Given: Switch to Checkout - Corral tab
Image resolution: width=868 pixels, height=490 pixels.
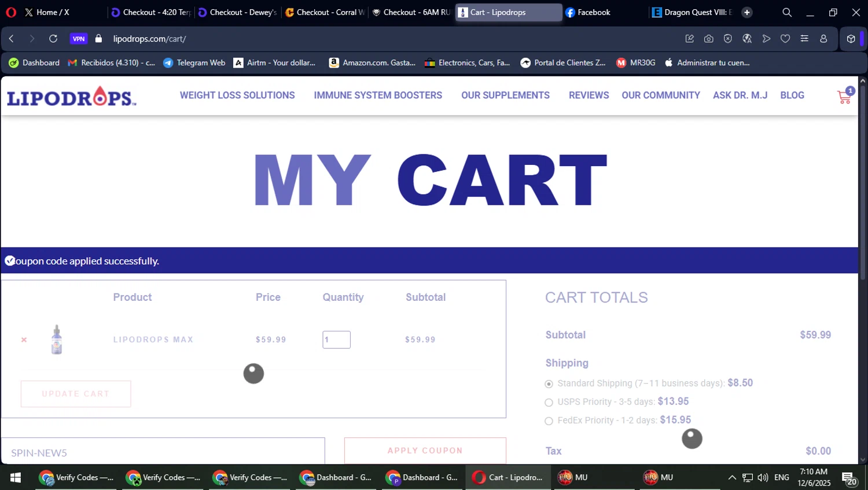Looking at the screenshot, I should 324,12.
